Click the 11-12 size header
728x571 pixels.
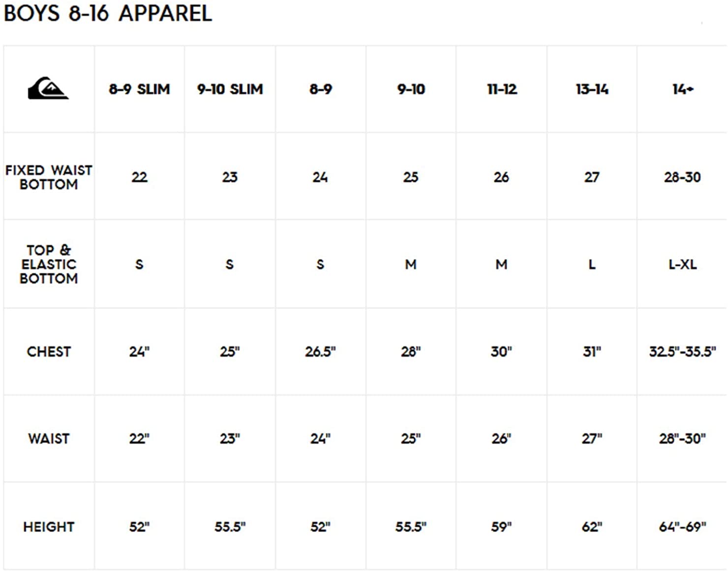pyautogui.click(x=502, y=89)
